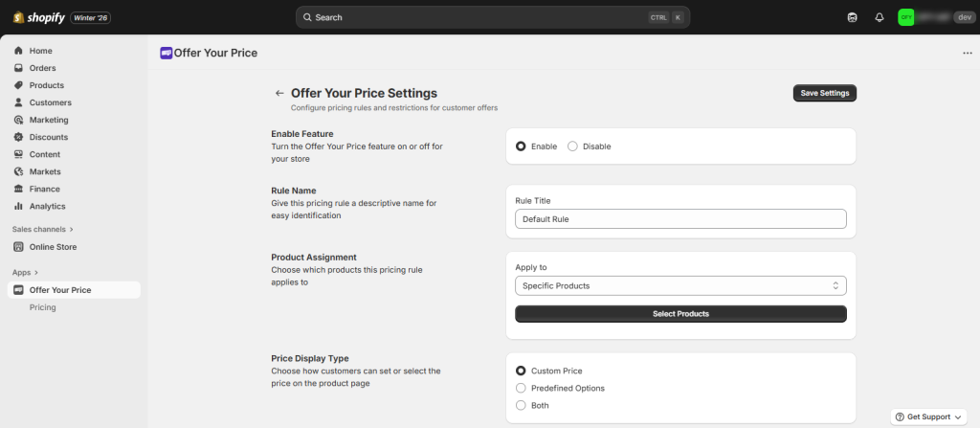Focus the top Search field
The image size is (980, 428).
click(x=493, y=17)
